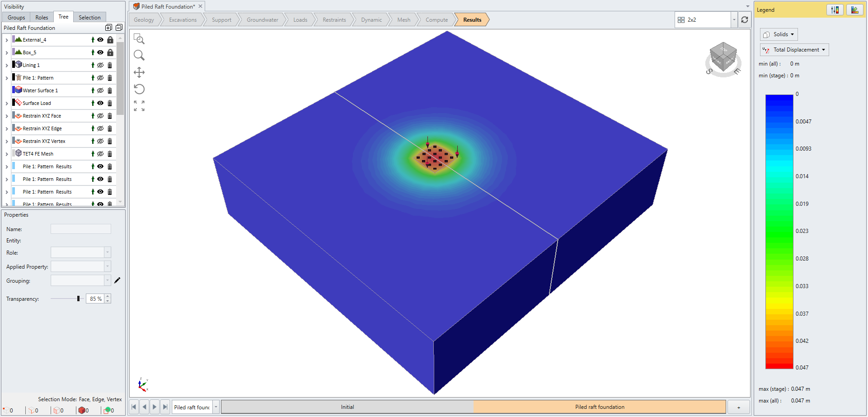868x417 pixels.
Task: Switch to the Roles tab
Action: point(42,18)
